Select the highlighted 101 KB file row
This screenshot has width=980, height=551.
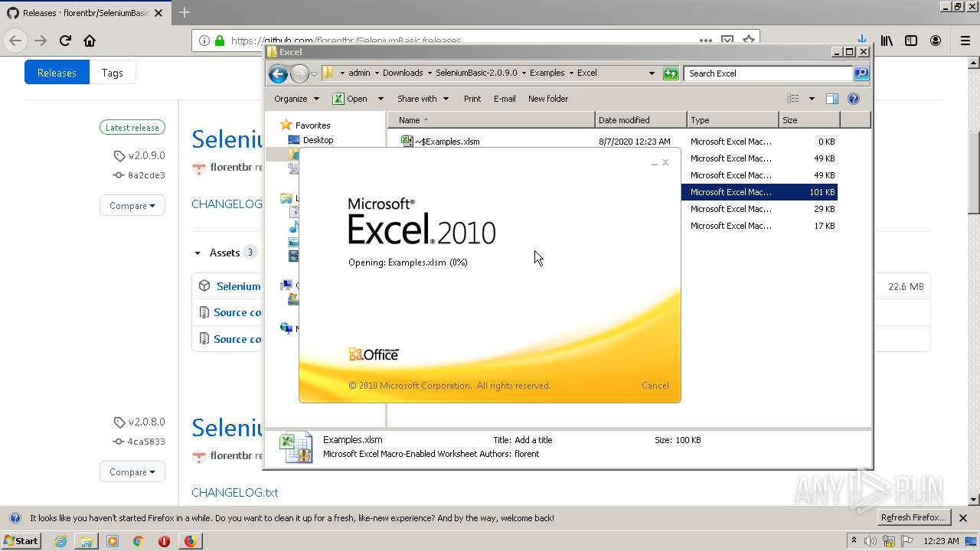point(759,192)
